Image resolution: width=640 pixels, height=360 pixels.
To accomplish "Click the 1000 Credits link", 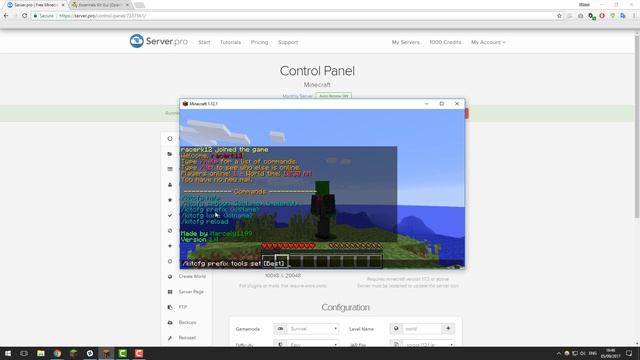I will (445, 42).
